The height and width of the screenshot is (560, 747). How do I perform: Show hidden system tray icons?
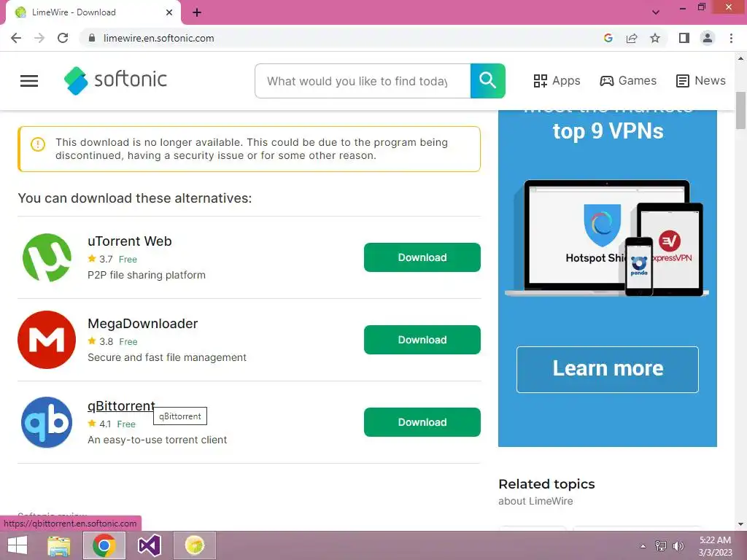(643, 546)
